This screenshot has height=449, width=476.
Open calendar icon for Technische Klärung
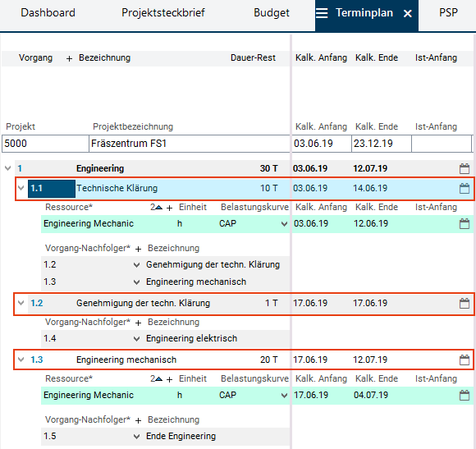click(x=465, y=188)
